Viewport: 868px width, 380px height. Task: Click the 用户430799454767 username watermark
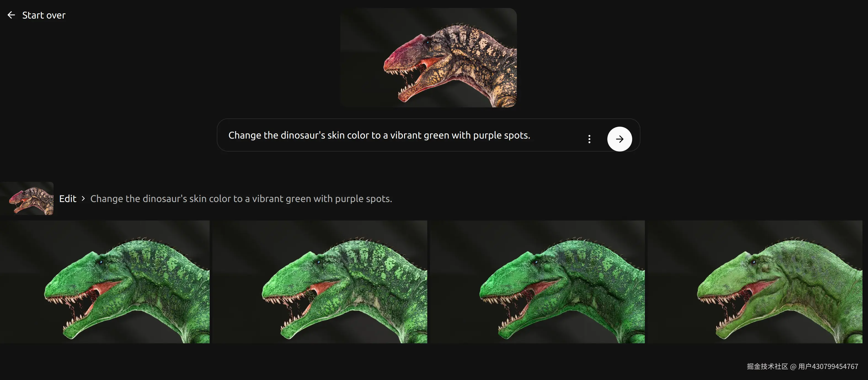coord(828,366)
